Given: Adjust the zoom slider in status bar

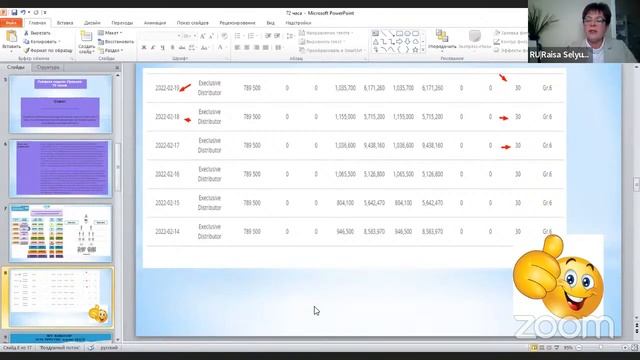Looking at the screenshot, I should [601, 347].
